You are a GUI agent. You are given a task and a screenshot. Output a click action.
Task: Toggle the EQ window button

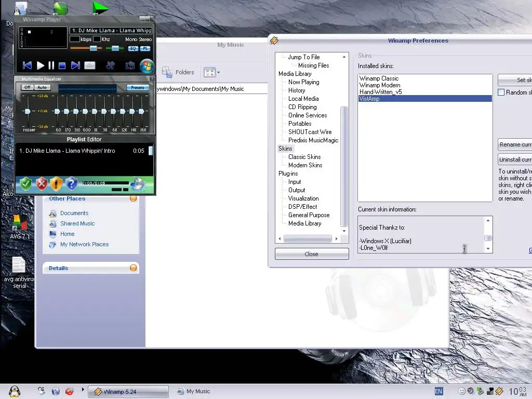pos(133,48)
